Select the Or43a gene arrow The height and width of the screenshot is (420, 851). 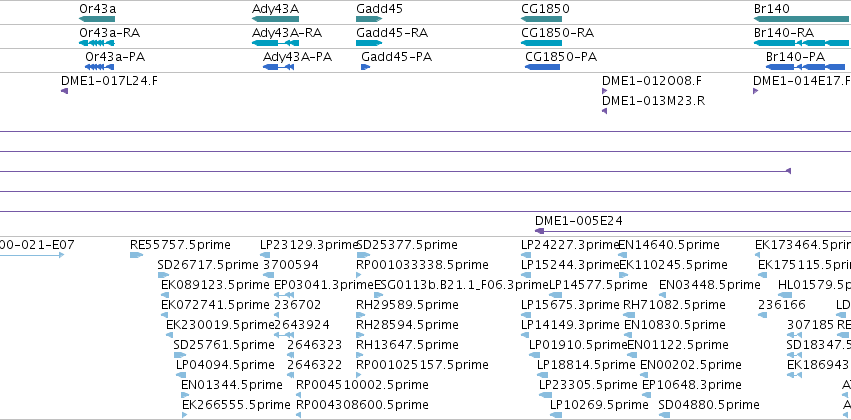pos(97,20)
